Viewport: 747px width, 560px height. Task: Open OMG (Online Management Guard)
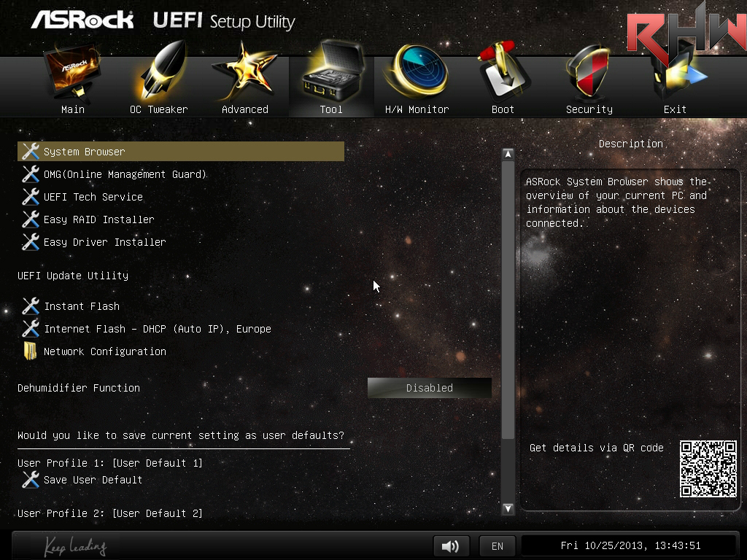[x=125, y=174]
